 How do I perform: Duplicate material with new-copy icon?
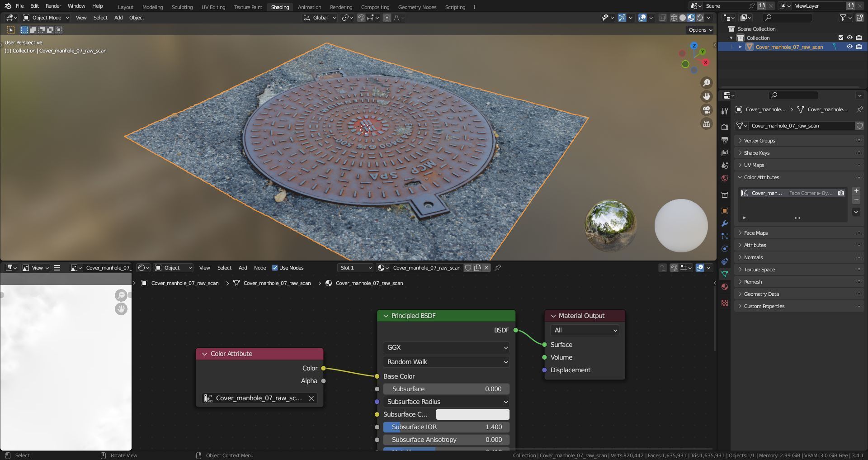(x=477, y=268)
